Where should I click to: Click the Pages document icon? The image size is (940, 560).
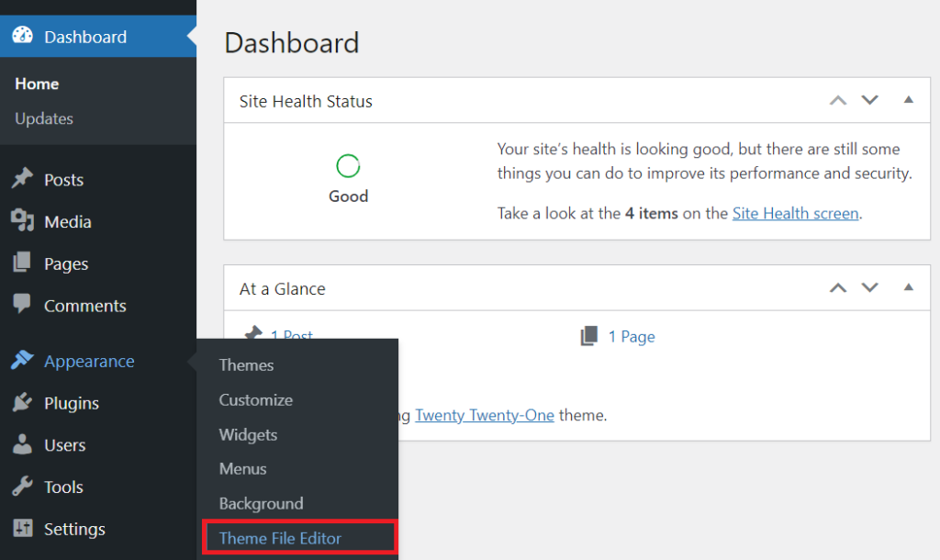[23, 263]
